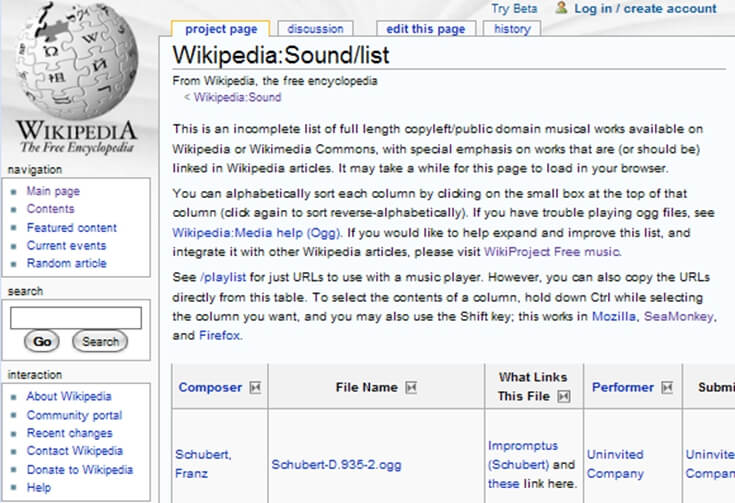Go to Main page in navigation
The width and height of the screenshot is (735, 503).
coord(53,191)
